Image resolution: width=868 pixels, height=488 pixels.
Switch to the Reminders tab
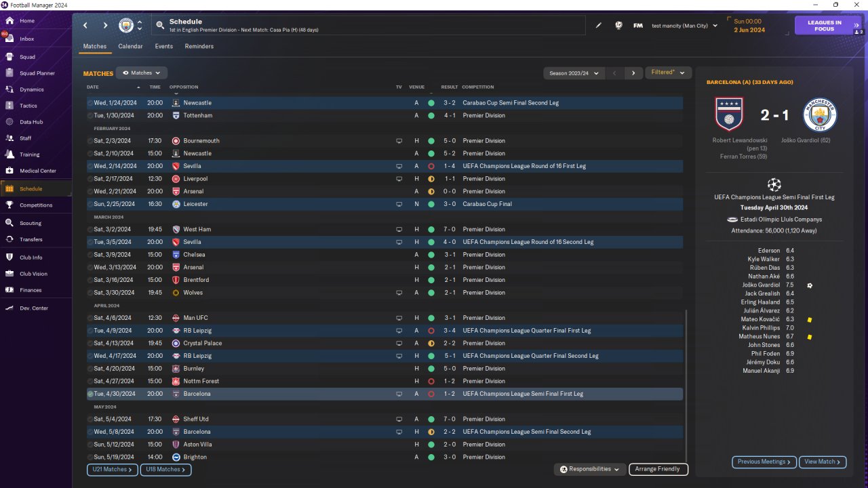[199, 47]
